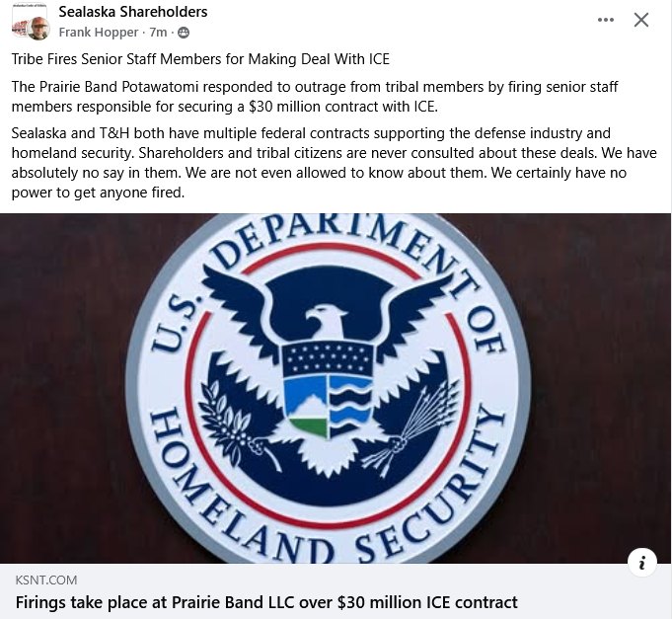
Task: Open the three-dot post options menu
Action: [x=605, y=20]
